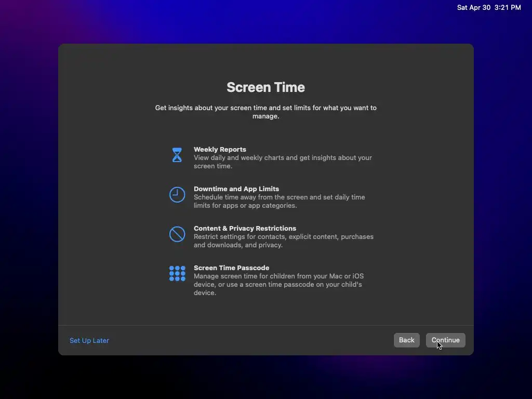
Task: Click 'Schedule time away from the screen' description
Action: click(x=279, y=201)
